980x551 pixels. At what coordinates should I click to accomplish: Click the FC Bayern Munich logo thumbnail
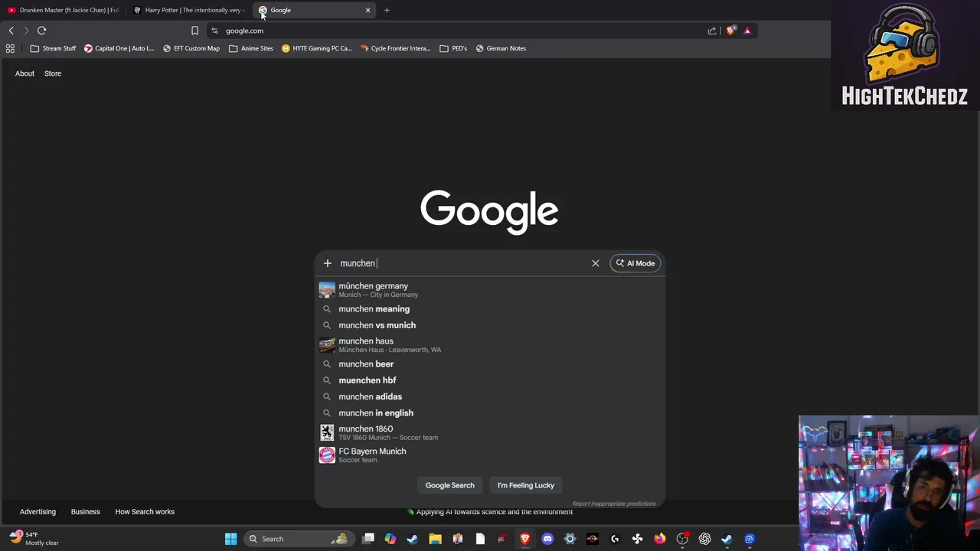(327, 455)
